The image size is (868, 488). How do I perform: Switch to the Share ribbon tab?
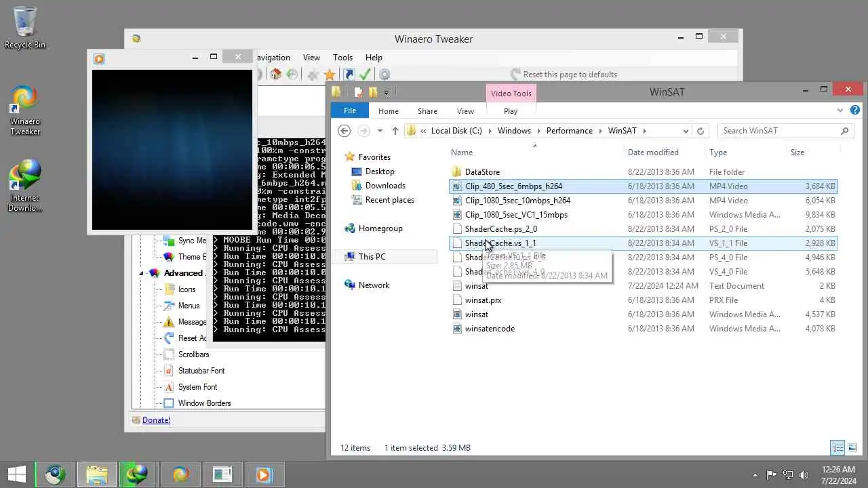427,111
